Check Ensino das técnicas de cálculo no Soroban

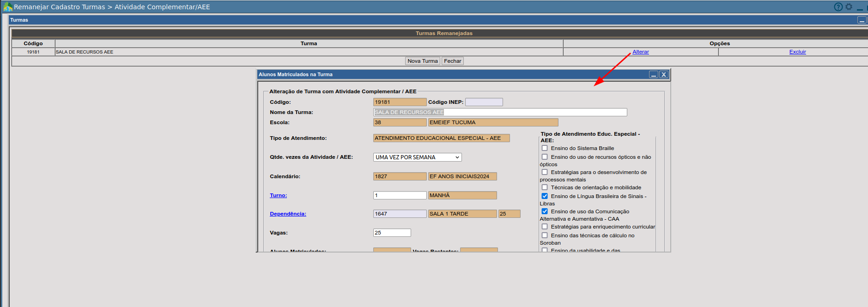545,235
